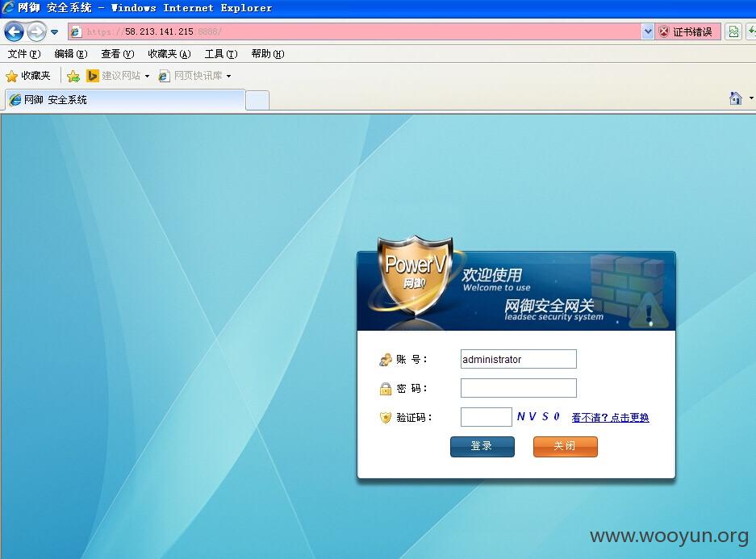Open the 工具(T) menu
This screenshot has width=756, height=559.
[221, 54]
